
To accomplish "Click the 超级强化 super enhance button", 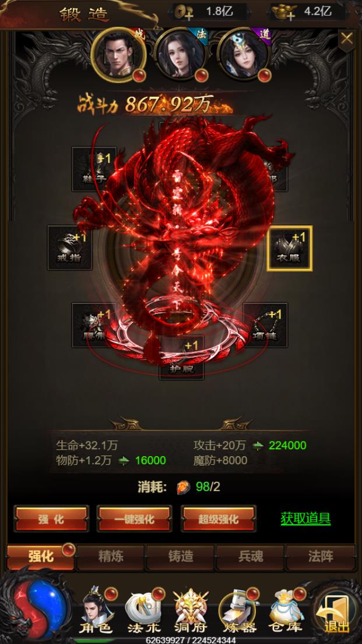I will click(219, 519).
